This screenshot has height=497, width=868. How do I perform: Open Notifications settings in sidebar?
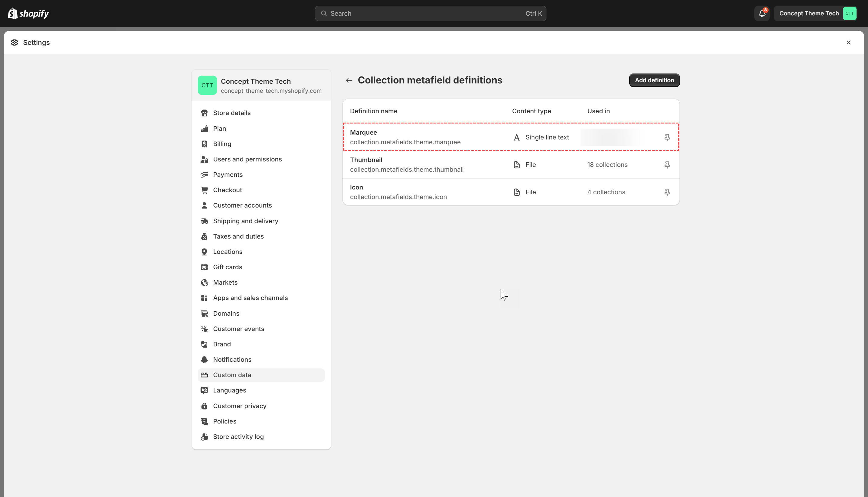click(x=261, y=359)
